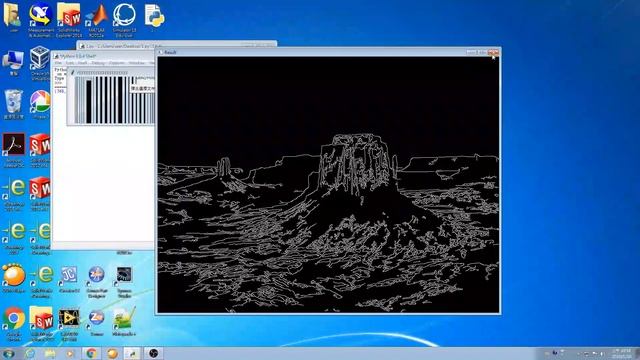Launch the Notepad++ desktop shortcut
640x360 pixels.
click(124, 322)
